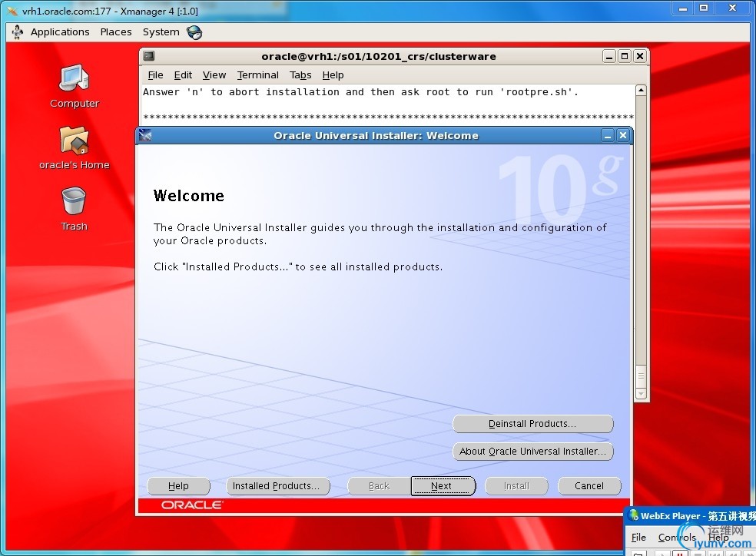Click terminal scrollbar up arrow
Viewport: 756px width, 556px height.
tap(641, 90)
